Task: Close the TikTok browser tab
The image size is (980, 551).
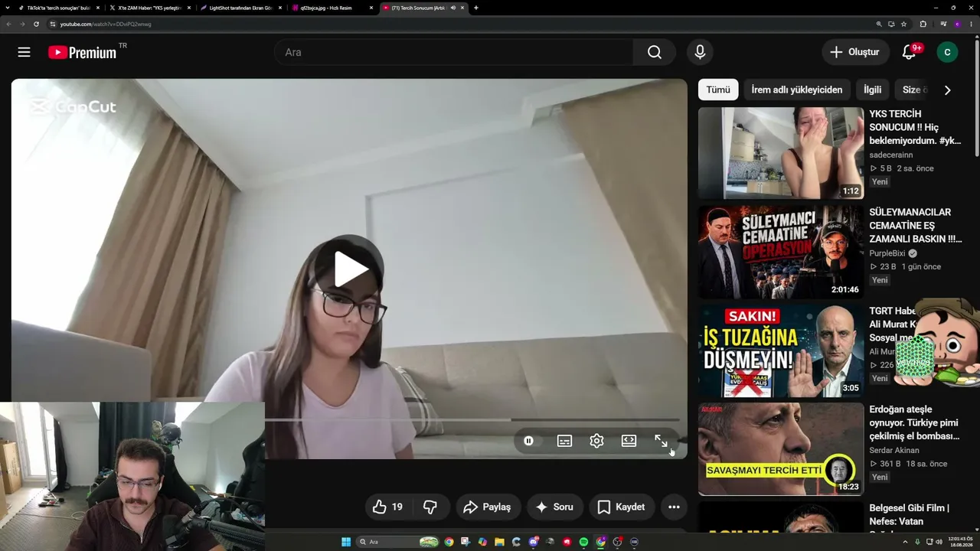Action: tap(98, 8)
